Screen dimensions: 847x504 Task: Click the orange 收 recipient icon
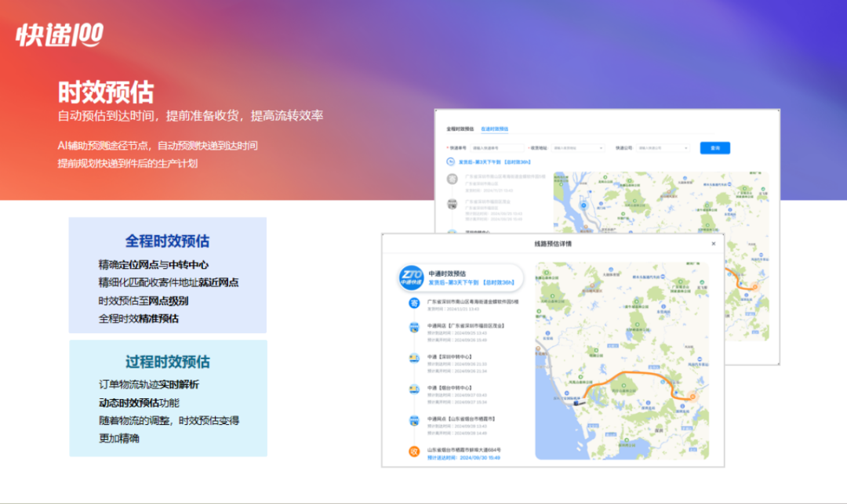tap(414, 451)
